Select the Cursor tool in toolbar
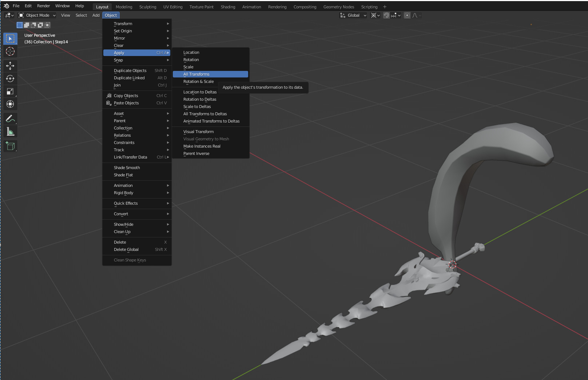588x380 pixels. pos(10,51)
